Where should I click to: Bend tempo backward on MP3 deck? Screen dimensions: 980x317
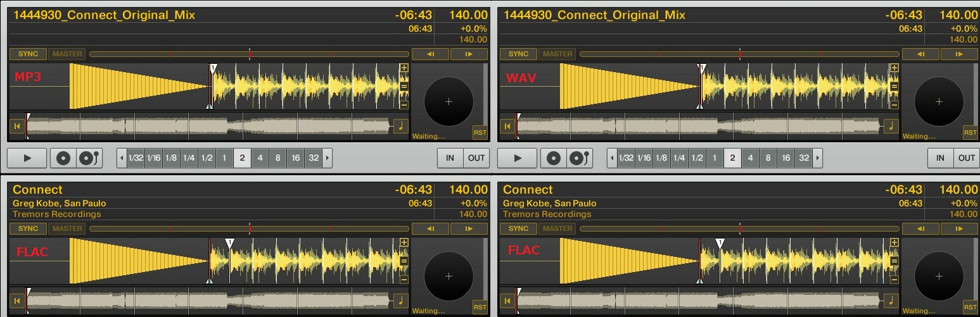coord(430,54)
